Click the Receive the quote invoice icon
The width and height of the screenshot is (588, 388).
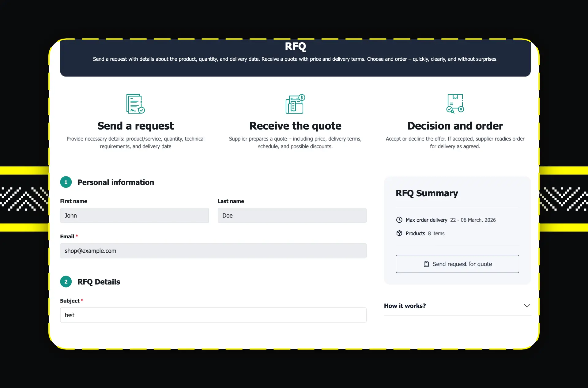click(295, 104)
